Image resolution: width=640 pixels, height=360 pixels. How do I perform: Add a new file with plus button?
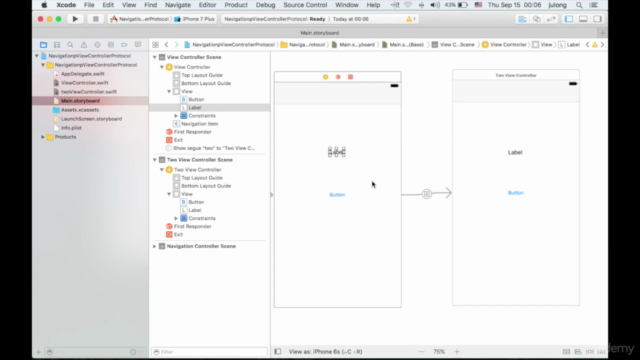(38, 352)
